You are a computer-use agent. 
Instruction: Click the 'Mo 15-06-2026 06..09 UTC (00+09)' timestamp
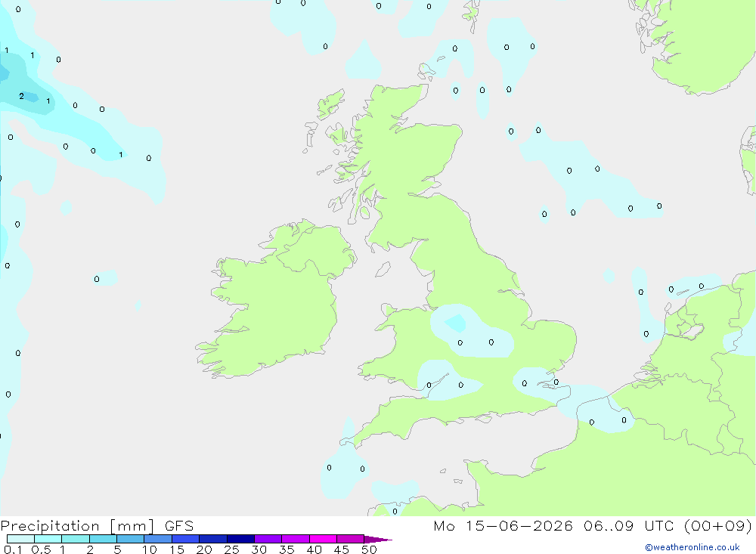(x=593, y=526)
